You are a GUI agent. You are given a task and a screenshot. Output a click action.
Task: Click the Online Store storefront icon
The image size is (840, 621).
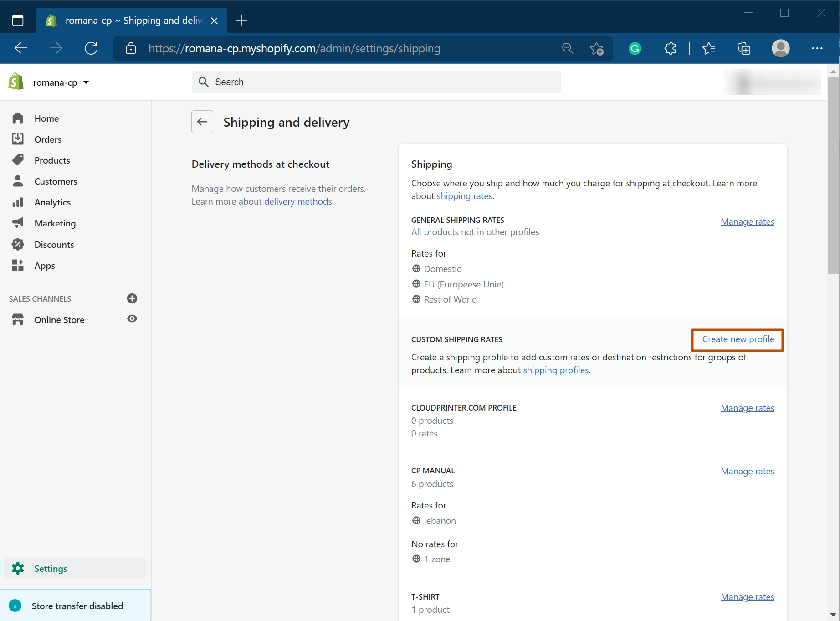click(18, 320)
